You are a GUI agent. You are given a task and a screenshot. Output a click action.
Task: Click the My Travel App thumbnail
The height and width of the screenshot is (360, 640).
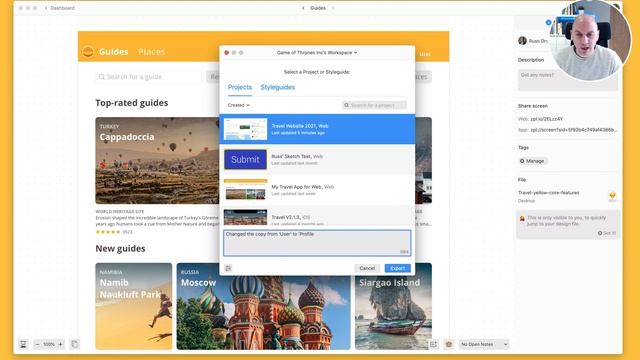[x=245, y=190]
